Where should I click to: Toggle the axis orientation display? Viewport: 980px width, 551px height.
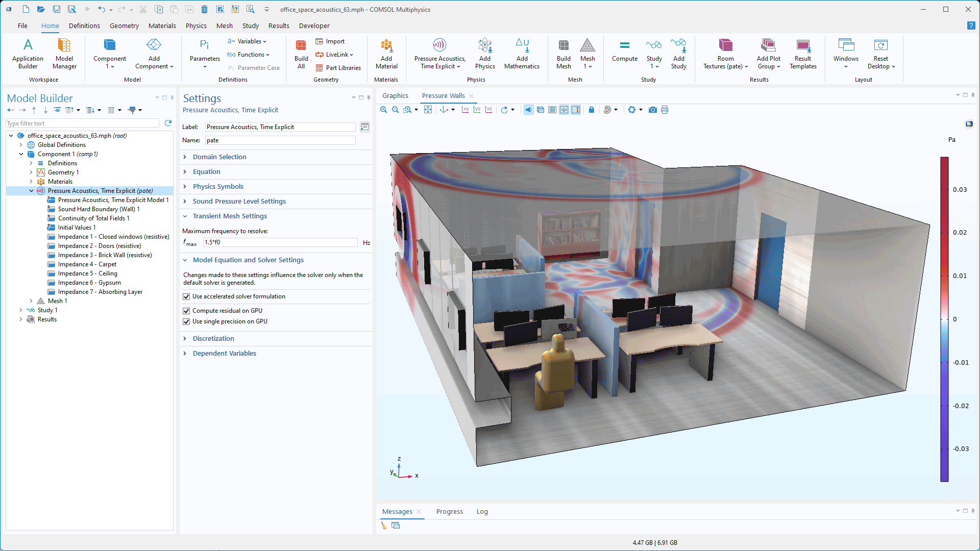pos(564,110)
